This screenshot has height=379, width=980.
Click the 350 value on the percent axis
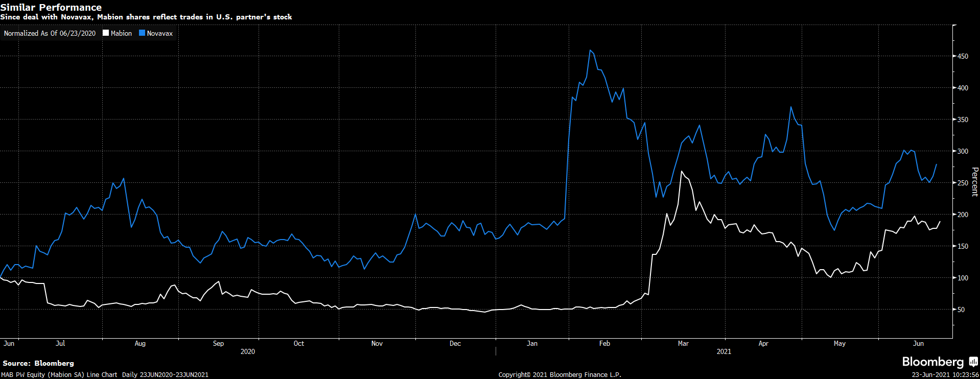(x=963, y=120)
